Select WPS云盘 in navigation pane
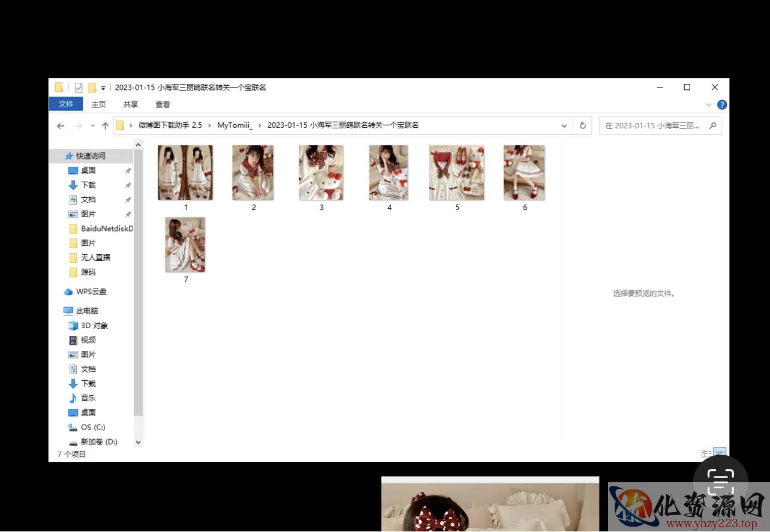 [91, 291]
